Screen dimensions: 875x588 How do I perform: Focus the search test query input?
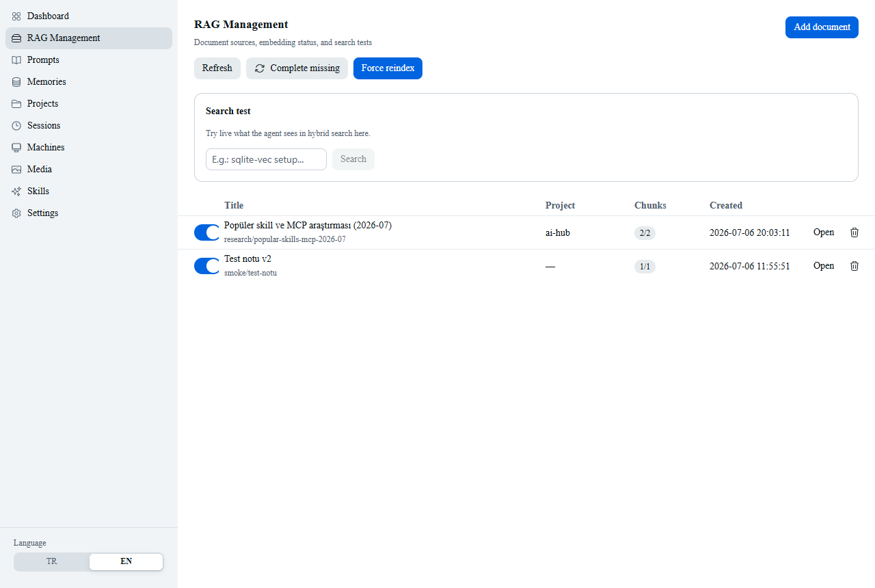pyautogui.click(x=266, y=159)
